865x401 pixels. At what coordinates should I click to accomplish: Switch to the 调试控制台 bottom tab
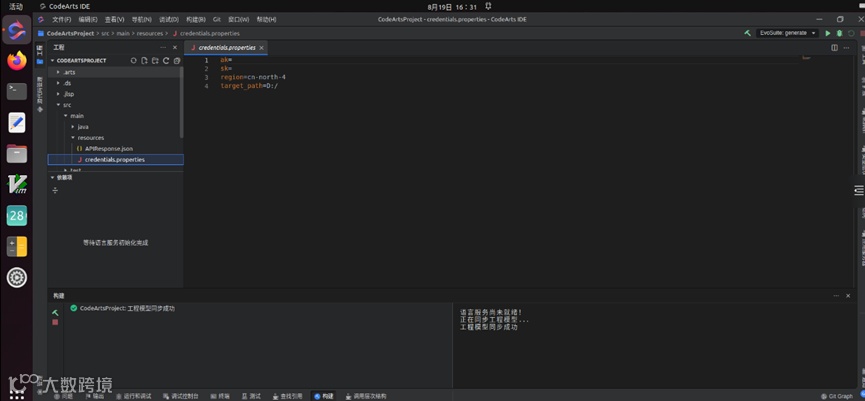coord(181,396)
